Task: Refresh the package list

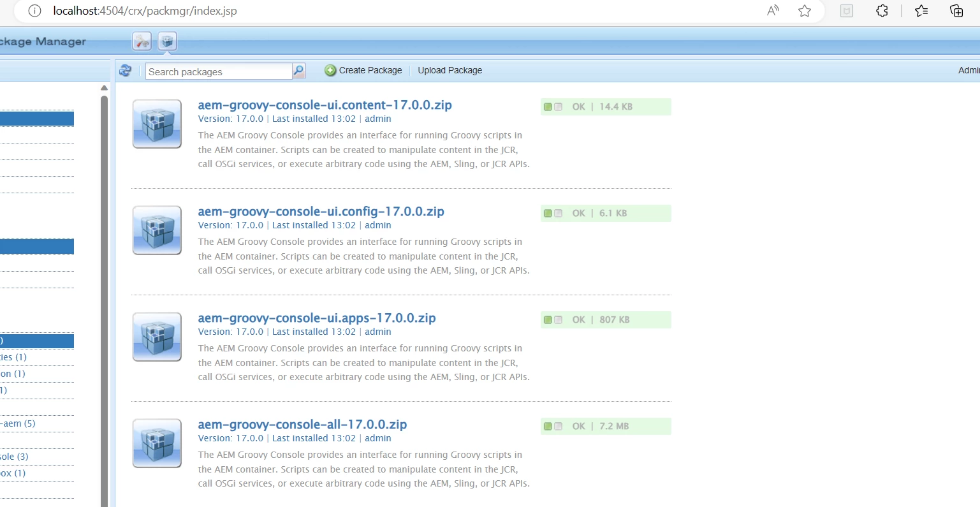Action: coord(126,71)
